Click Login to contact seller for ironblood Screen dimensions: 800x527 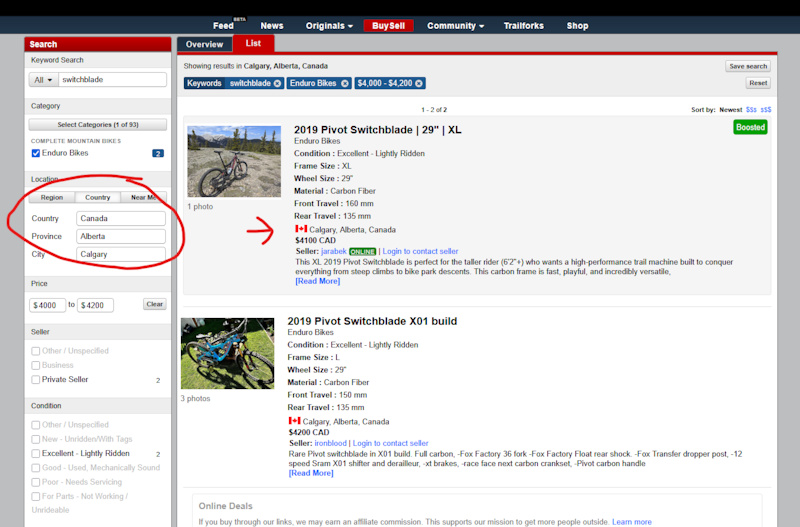click(390, 443)
